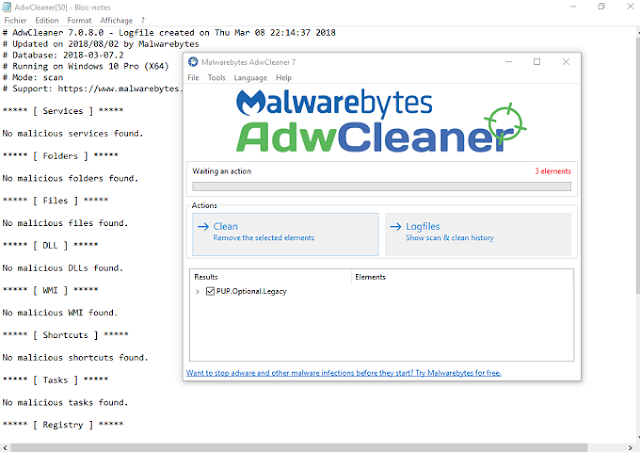Click the 'Running on Windows 10 Pro' log line

click(85, 66)
